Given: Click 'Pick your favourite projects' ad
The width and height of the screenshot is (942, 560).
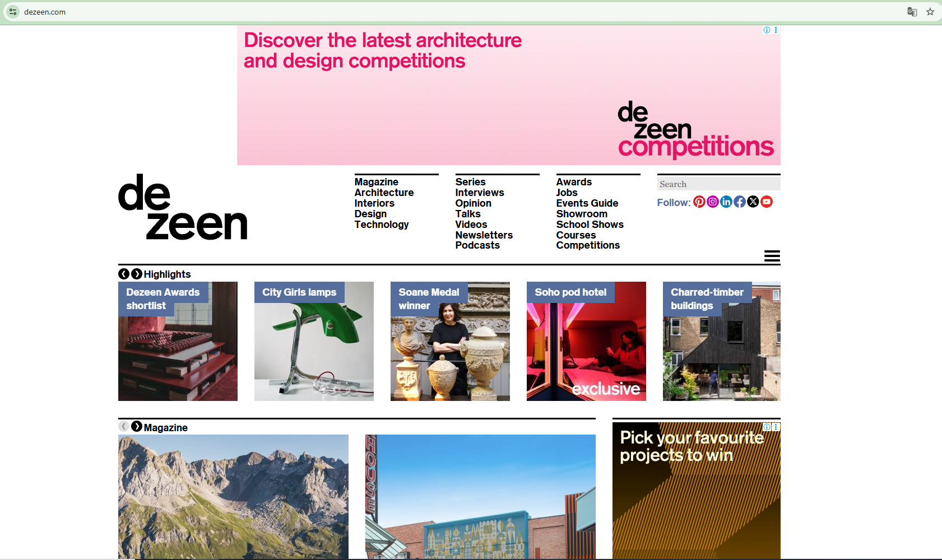Looking at the screenshot, I should point(697,491).
